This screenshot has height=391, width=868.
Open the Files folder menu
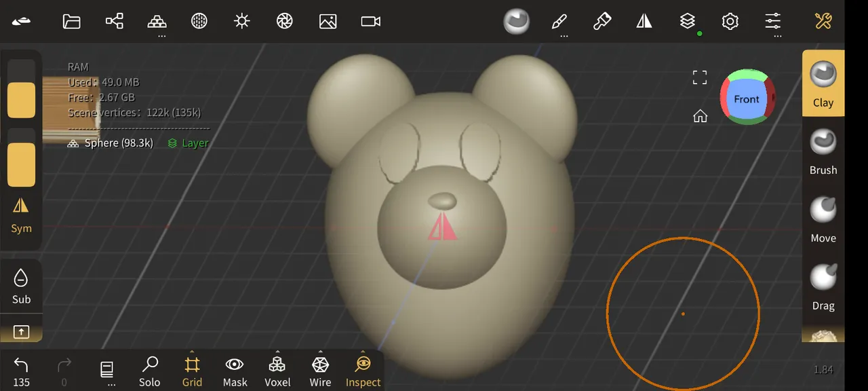pyautogui.click(x=71, y=21)
